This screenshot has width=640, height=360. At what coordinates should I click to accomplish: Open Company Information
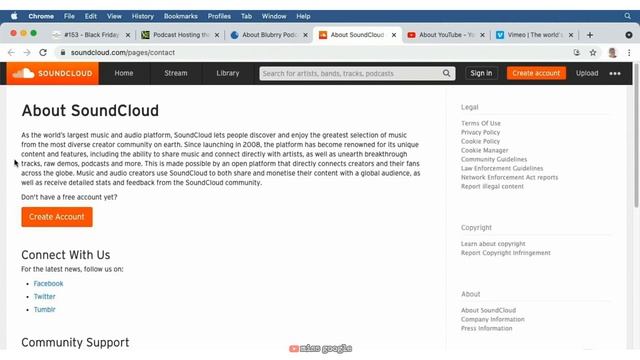point(493,319)
